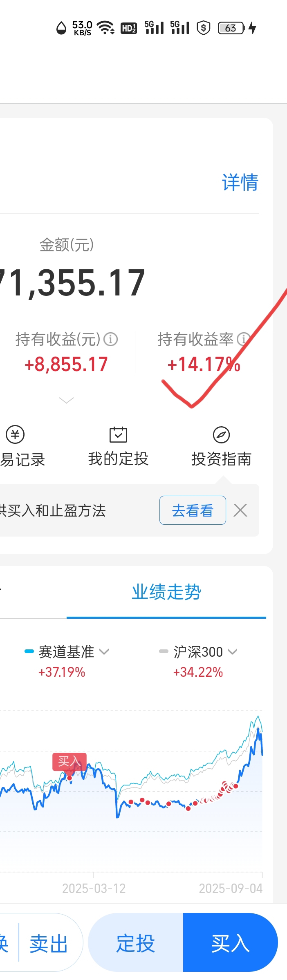Tap the info icon beside 持有收益(元)

click(110, 339)
